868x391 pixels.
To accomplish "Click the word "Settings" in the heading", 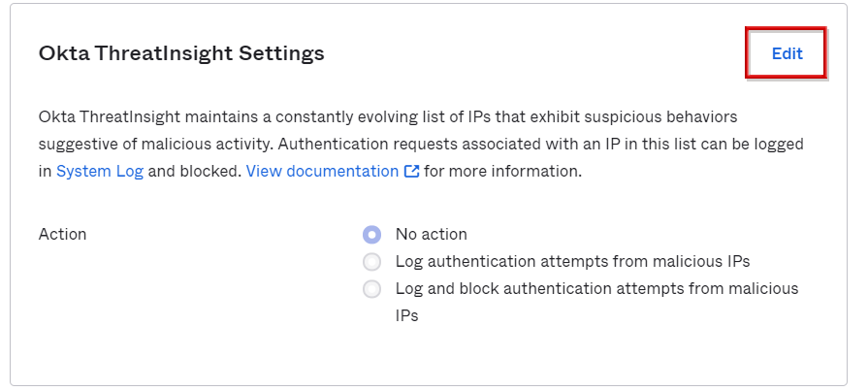I will [282, 53].
